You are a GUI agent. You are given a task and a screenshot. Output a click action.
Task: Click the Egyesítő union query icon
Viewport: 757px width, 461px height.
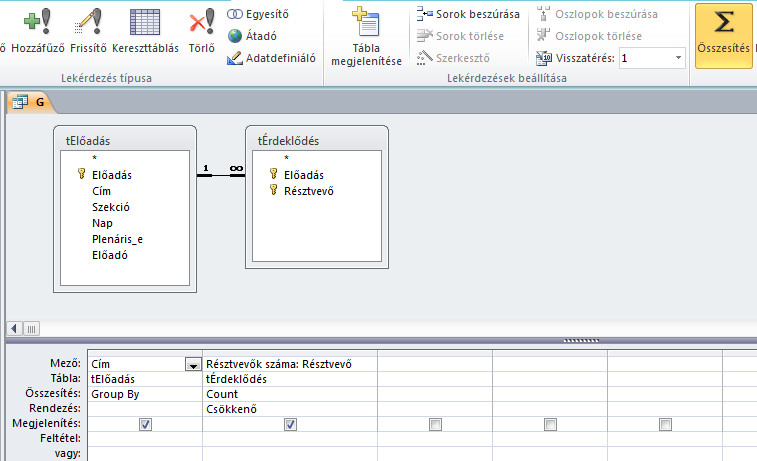pos(235,14)
